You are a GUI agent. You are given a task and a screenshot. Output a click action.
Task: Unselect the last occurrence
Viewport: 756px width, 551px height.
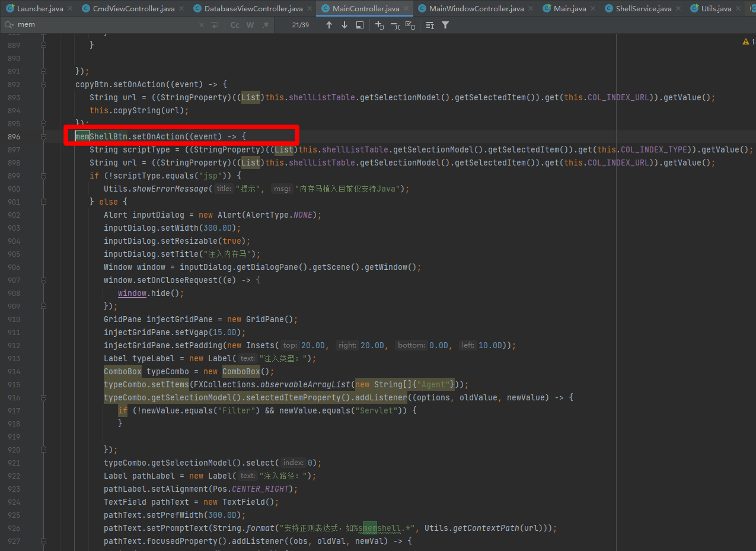click(395, 25)
